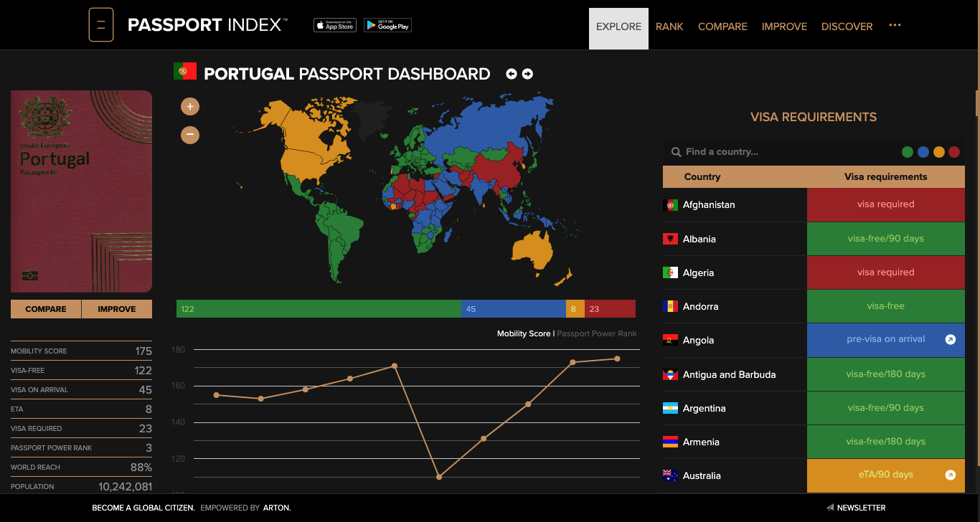Filter by orange eTA dot

click(939, 152)
